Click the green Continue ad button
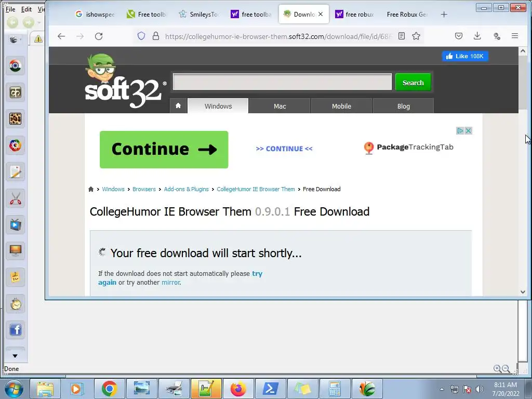 (x=164, y=149)
